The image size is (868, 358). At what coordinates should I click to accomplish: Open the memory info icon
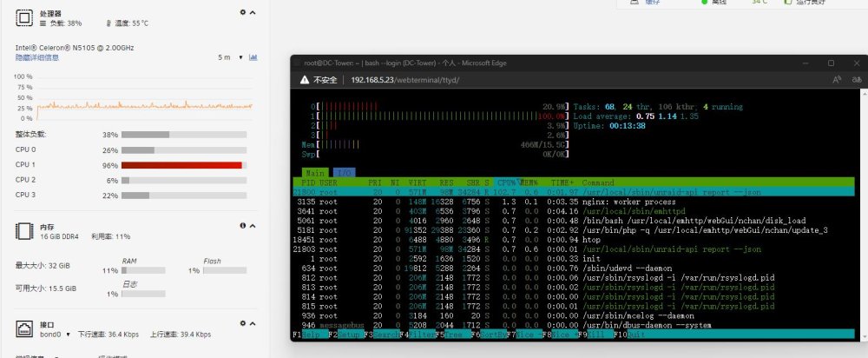242,226
